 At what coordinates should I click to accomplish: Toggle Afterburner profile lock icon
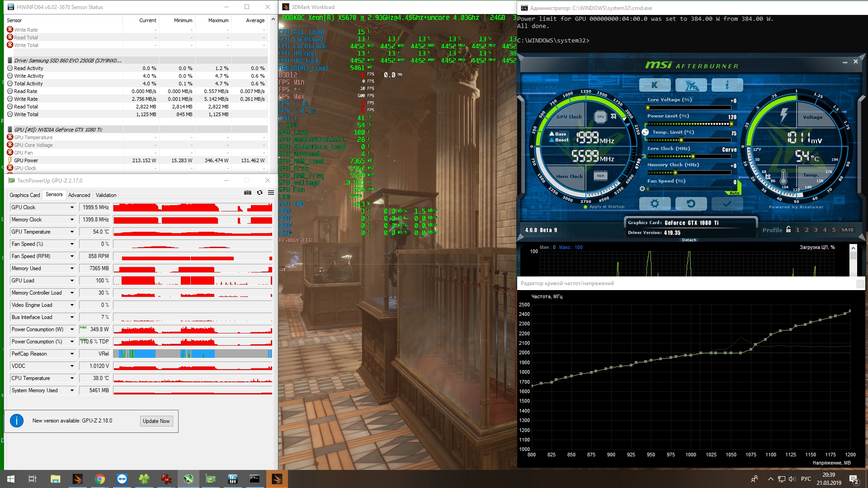point(788,230)
